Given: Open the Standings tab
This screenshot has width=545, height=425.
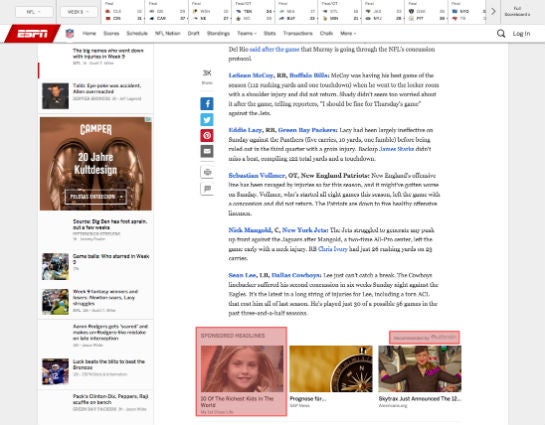Looking at the screenshot, I should point(218,33).
